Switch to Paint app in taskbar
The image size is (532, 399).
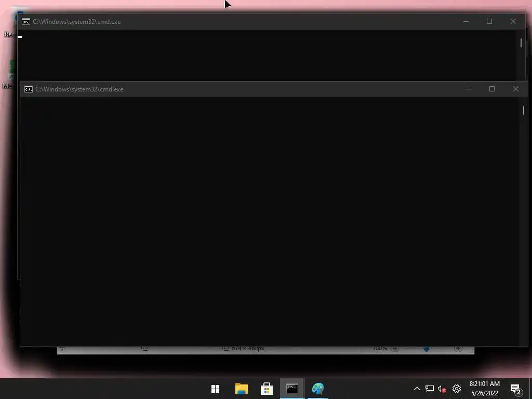pos(318,389)
